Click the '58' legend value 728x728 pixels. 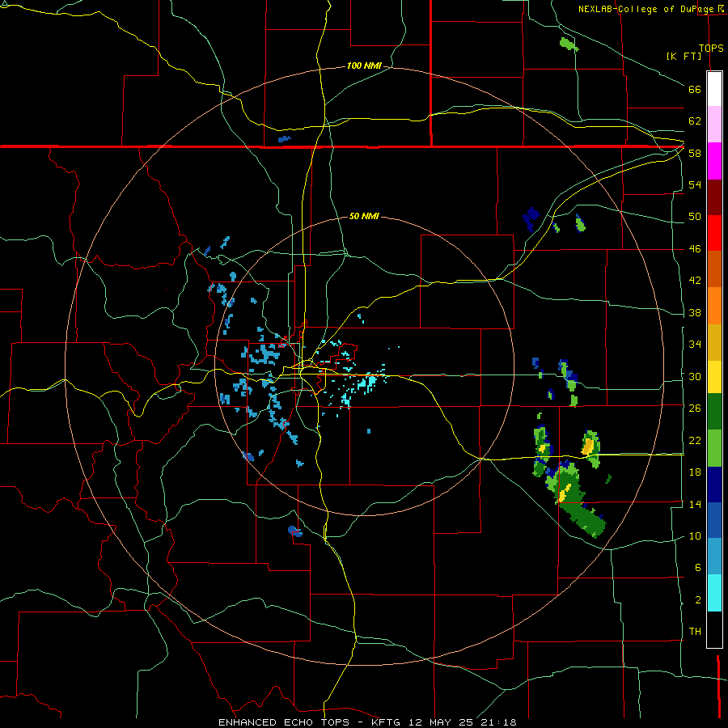click(x=695, y=153)
